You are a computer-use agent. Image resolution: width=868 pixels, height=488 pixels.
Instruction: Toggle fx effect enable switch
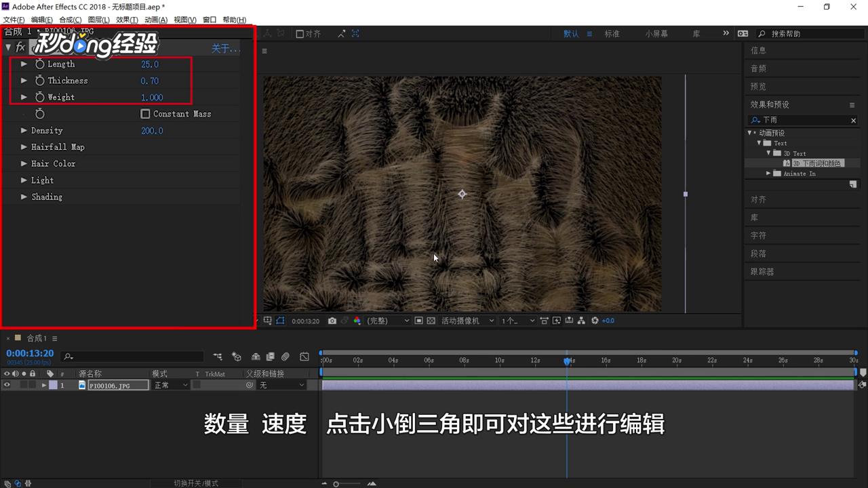[20, 47]
